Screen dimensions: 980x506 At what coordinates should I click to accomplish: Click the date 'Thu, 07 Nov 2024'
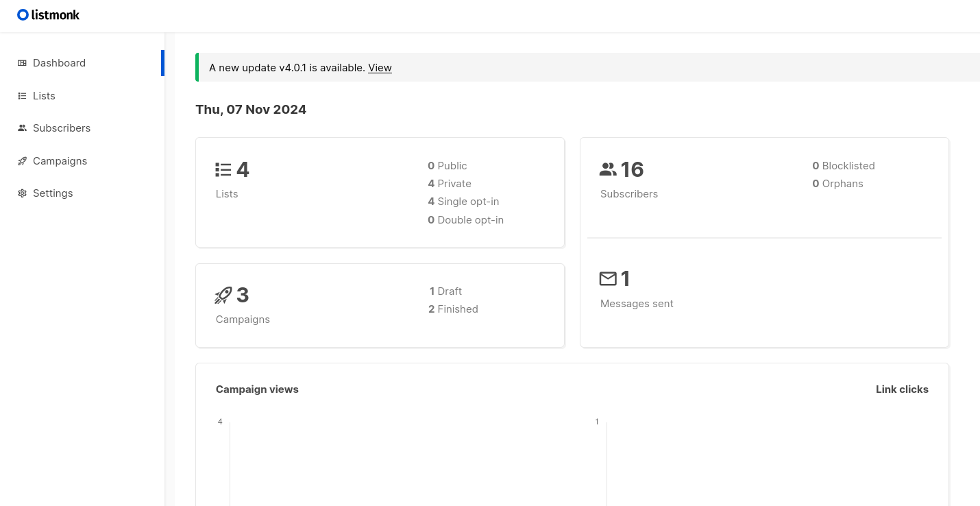click(x=251, y=110)
